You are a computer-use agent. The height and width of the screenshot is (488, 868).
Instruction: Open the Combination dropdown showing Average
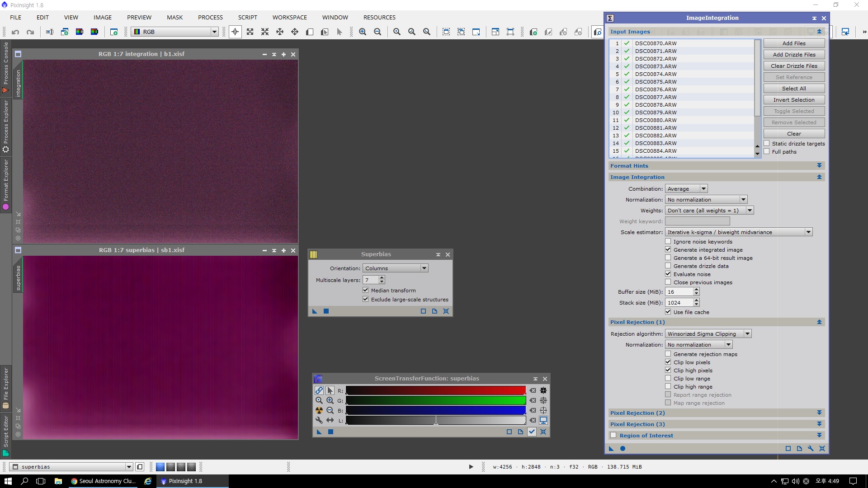pos(686,189)
